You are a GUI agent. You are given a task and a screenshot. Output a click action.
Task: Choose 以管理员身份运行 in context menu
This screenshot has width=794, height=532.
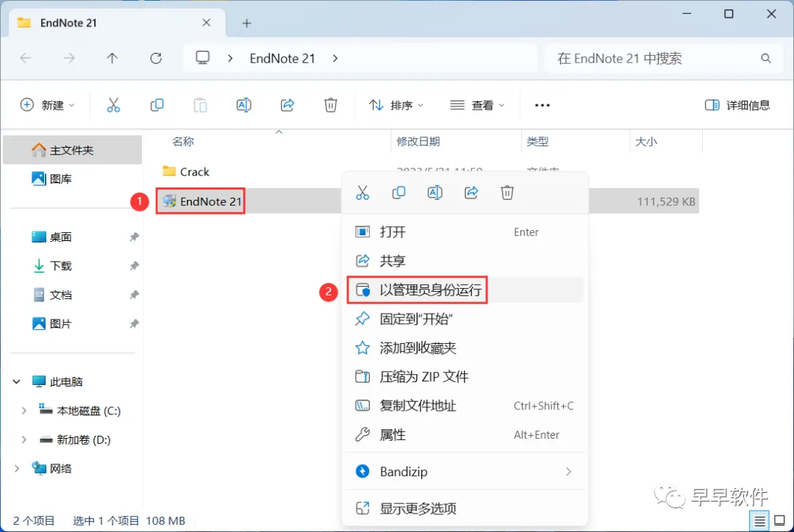point(465,290)
